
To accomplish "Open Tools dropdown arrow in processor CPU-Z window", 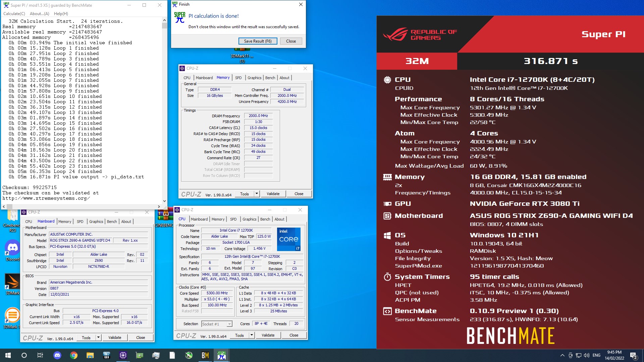I will coord(252,335).
